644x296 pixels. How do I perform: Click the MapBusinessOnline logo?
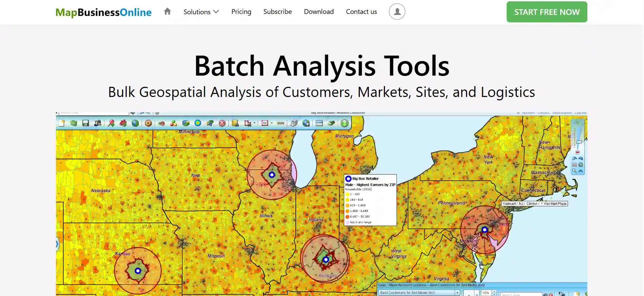(103, 12)
